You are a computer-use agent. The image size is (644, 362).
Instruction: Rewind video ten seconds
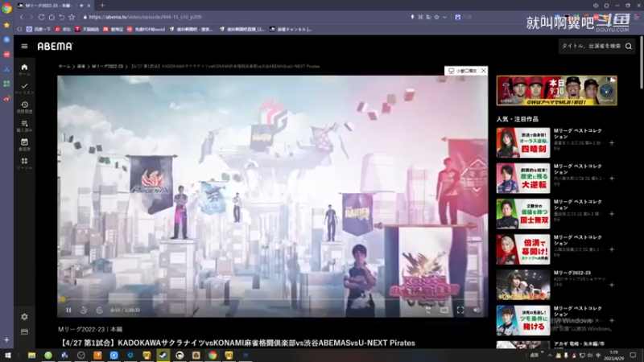coord(84,311)
